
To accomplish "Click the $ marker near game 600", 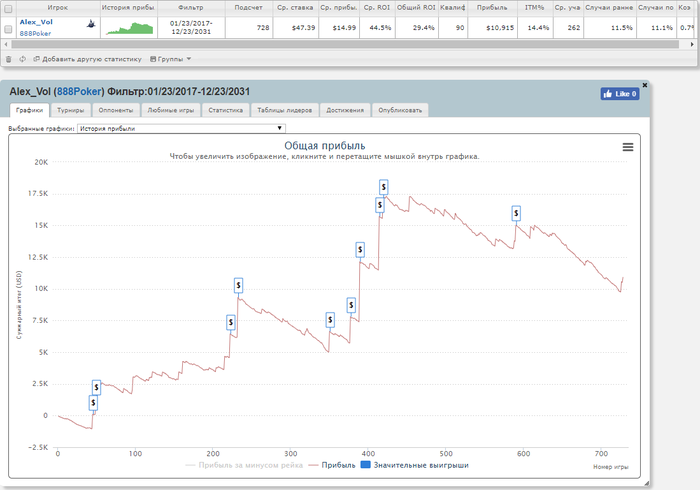I will tap(516, 213).
